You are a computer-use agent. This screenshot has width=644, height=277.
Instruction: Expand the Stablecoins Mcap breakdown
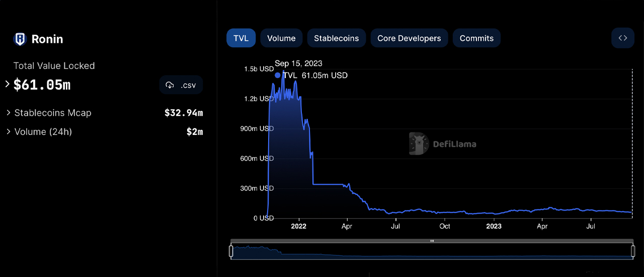(x=9, y=113)
